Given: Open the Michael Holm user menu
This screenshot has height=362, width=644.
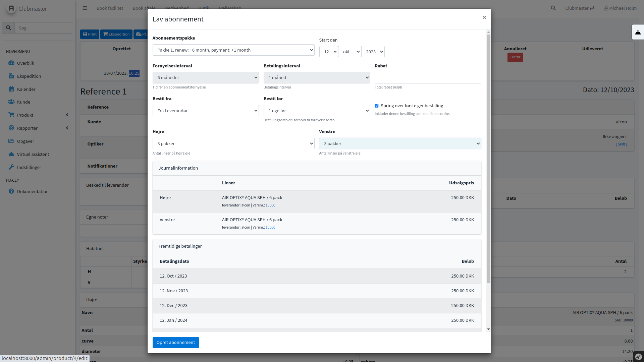Looking at the screenshot, I should coord(620,8).
